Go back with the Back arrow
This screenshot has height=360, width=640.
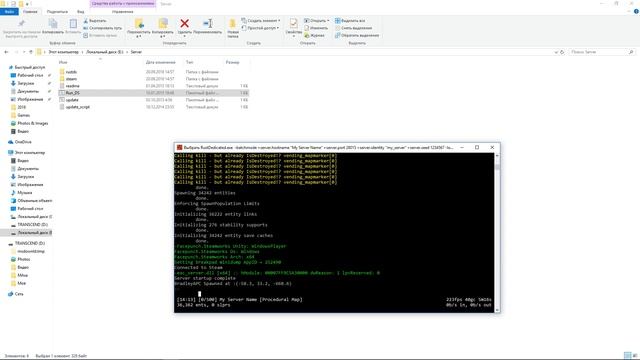point(6,52)
